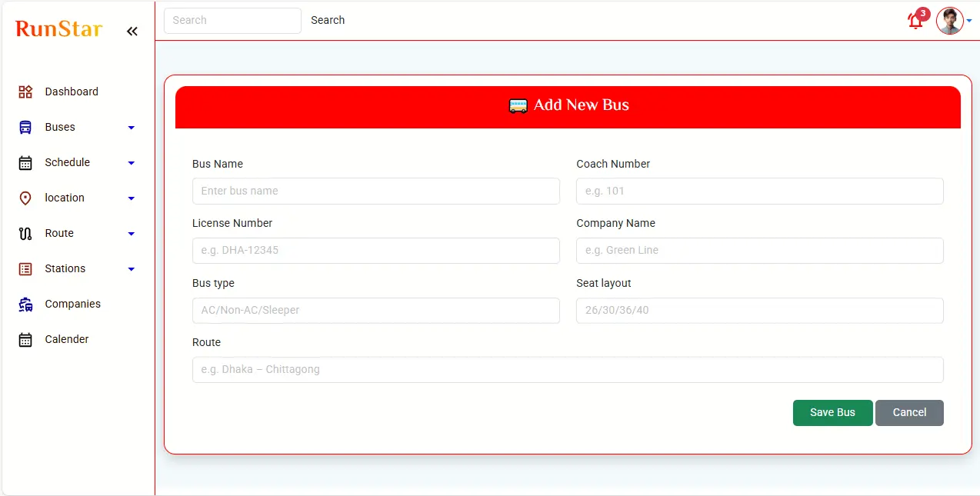Focus the Bus type input field

tap(376, 310)
